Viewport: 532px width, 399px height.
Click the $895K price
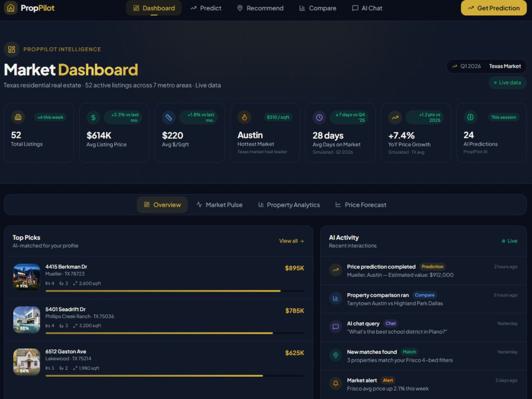[x=295, y=268]
